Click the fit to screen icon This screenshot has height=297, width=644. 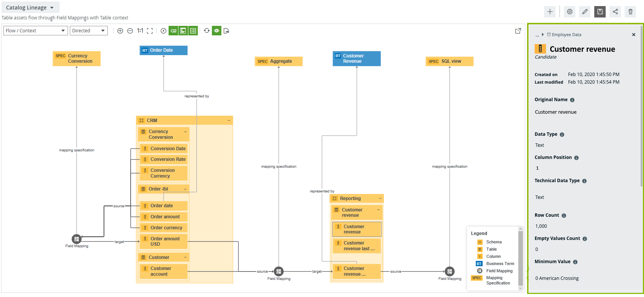click(150, 31)
